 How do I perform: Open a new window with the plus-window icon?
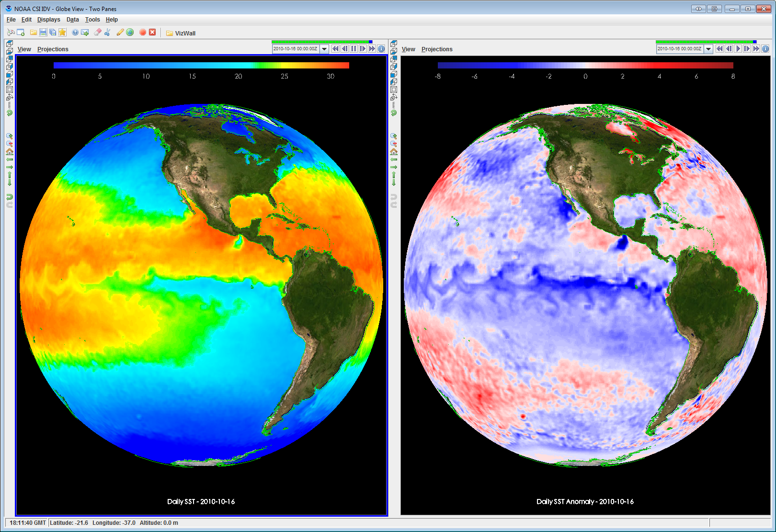point(21,32)
